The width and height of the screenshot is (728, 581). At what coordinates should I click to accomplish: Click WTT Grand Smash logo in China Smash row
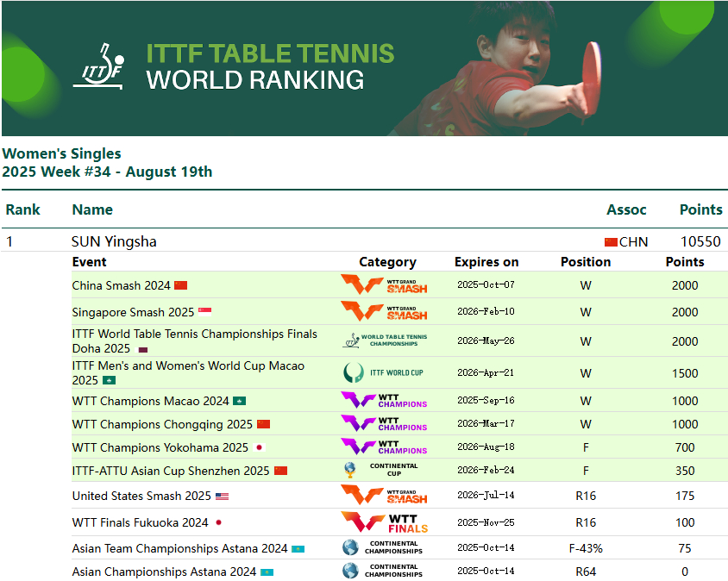(x=384, y=284)
